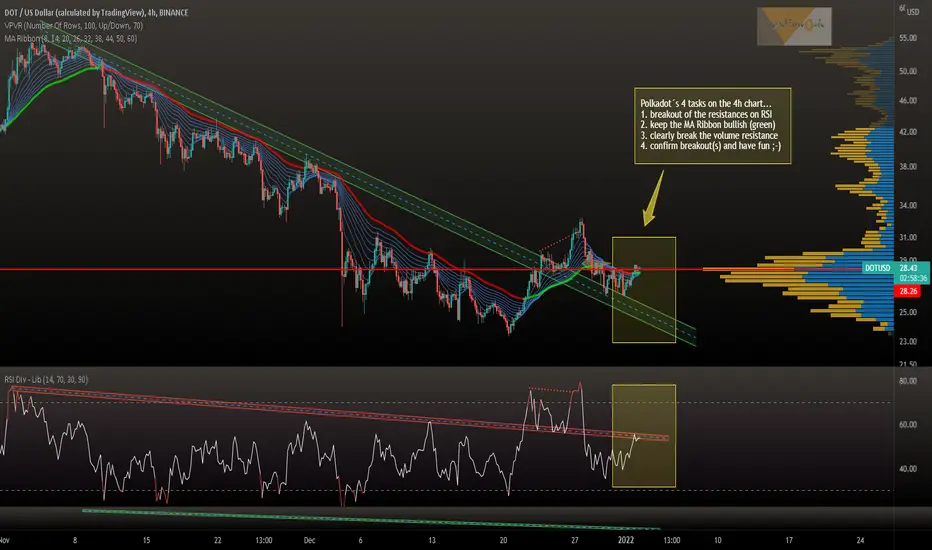Image resolution: width=932 pixels, height=550 pixels.
Task: Click the 23.00 price axis value
Action: 908,341
